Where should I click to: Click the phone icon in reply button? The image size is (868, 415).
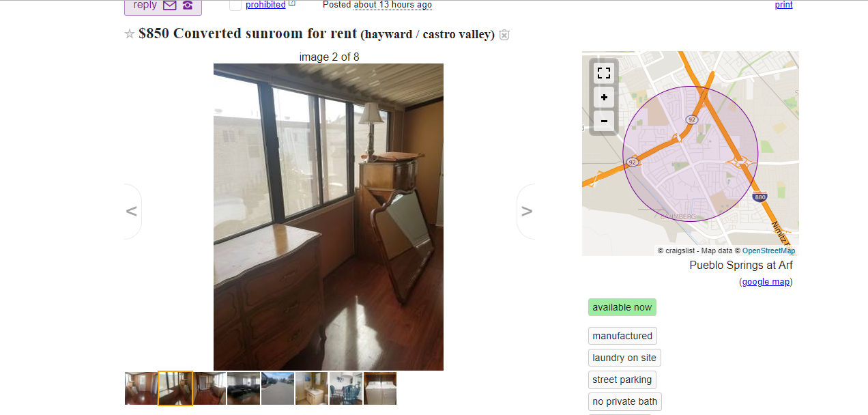tap(188, 5)
